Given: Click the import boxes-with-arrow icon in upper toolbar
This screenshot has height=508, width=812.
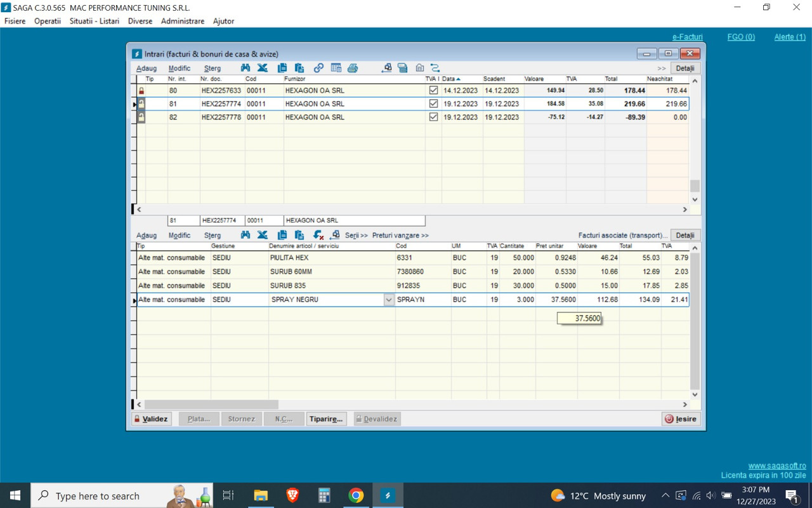Looking at the screenshot, I should (x=386, y=68).
